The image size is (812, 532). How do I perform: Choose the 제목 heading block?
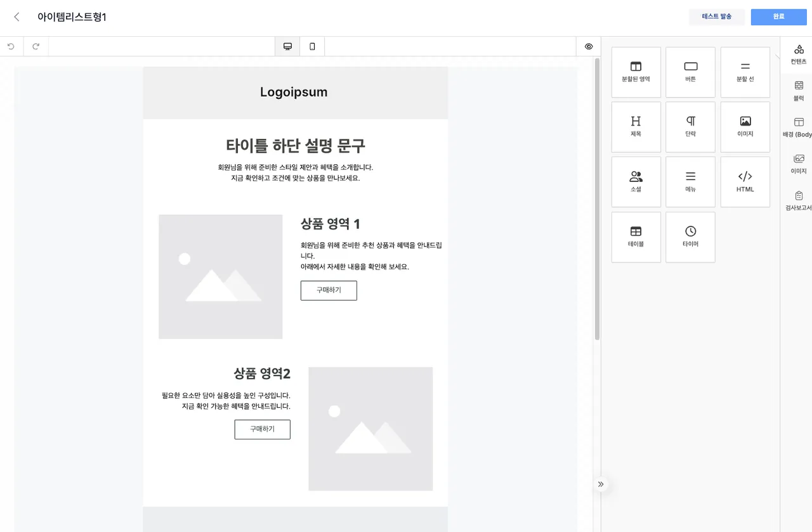pos(636,127)
